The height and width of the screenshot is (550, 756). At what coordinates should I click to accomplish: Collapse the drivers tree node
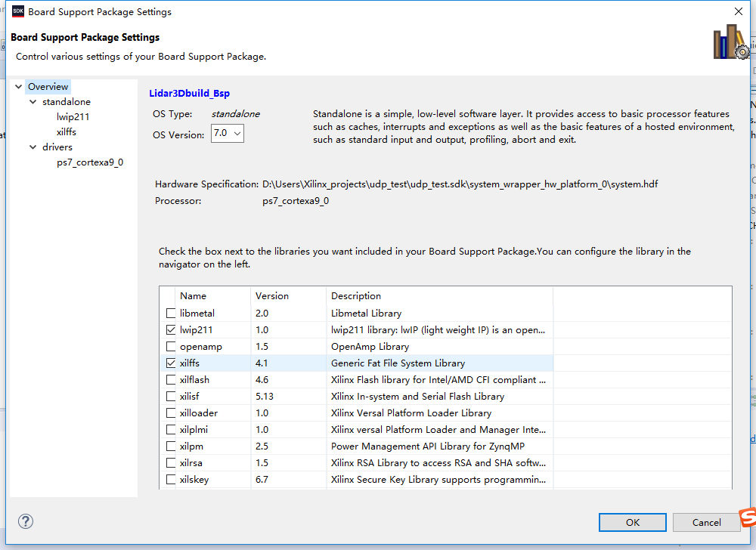pyautogui.click(x=33, y=147)
